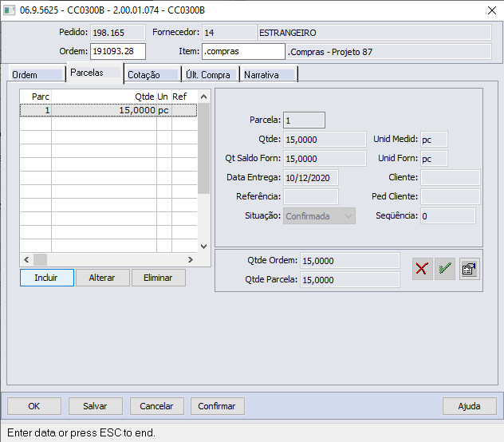Switch to the Ordem tab
The image size is (504, 442).
[x=37, y=75]
